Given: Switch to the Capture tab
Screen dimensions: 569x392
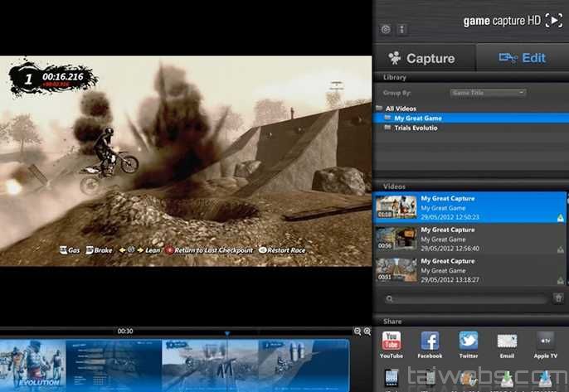Looking at the screenshot, I should (x=423, y=58).
